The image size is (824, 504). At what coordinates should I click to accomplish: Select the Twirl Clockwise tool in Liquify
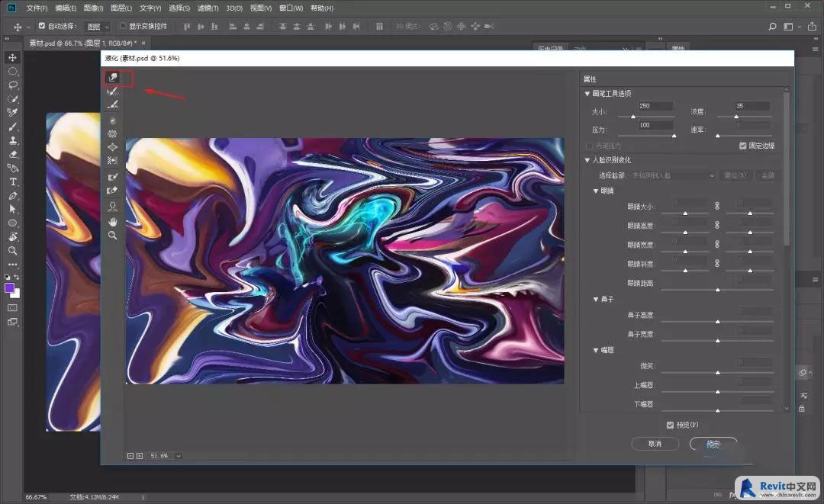click(x=112, y=120)
